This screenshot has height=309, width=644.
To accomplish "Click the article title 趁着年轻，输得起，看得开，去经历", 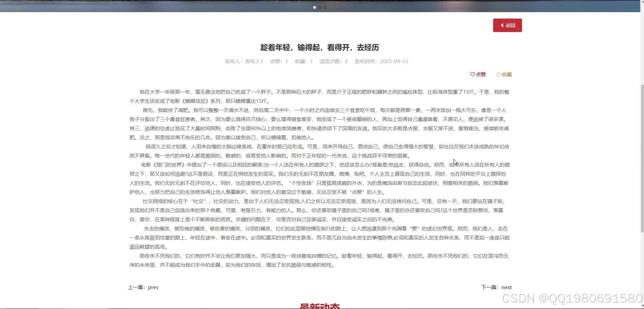I will click(x=319, y=48).
